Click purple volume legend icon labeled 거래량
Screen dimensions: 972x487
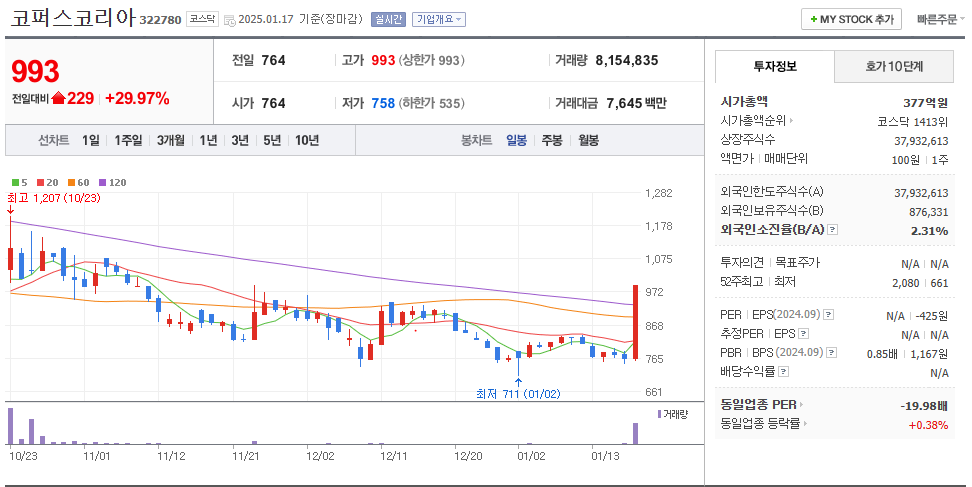click(660, 413)
